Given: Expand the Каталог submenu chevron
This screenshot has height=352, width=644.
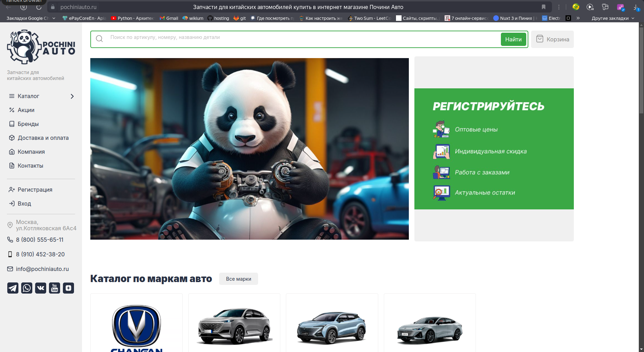Looking at the screenshot, I should click(72, 96).
